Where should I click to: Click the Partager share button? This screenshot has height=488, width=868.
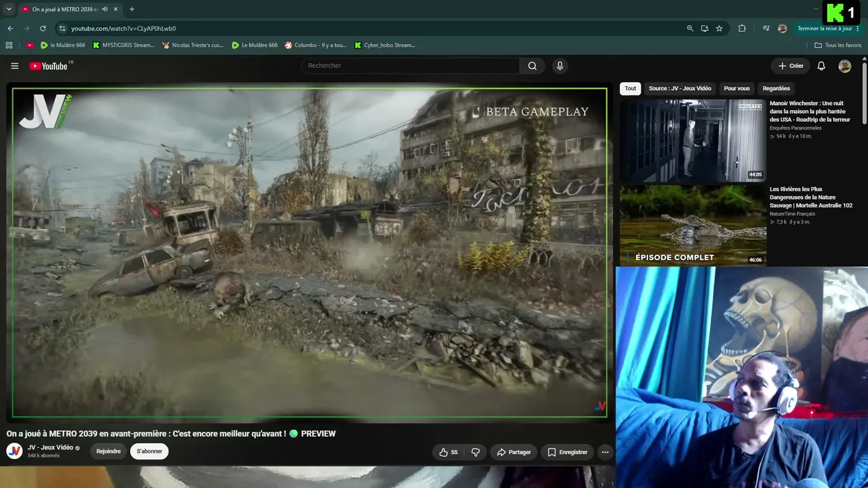[513, 452]
